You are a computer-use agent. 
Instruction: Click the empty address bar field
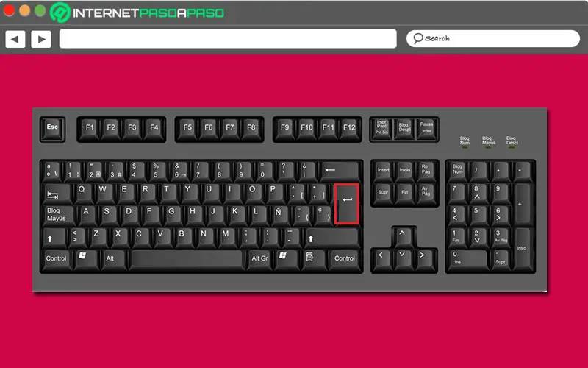pos(228,39)
